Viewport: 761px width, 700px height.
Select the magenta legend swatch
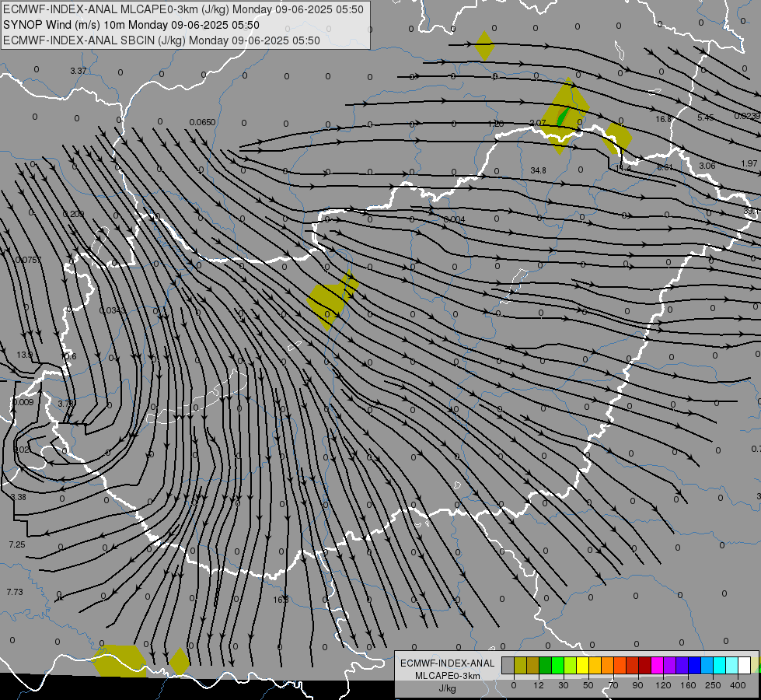tap(657, 665)
